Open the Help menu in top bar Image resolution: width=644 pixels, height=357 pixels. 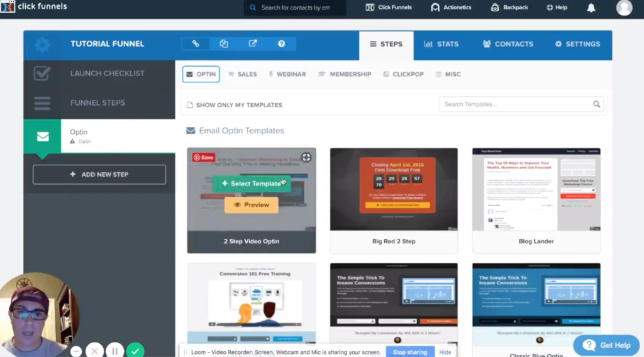point(557,8)
